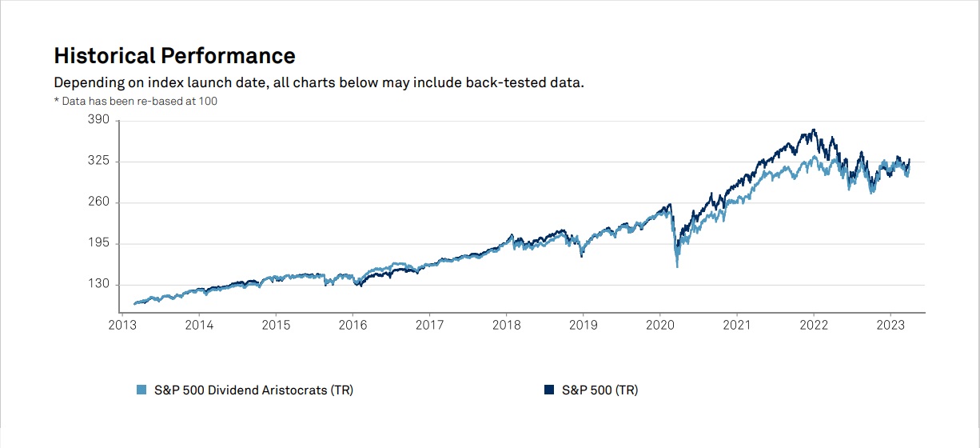Select the 2015 x-axis label

pyautogui.click(x=276, y=326)
